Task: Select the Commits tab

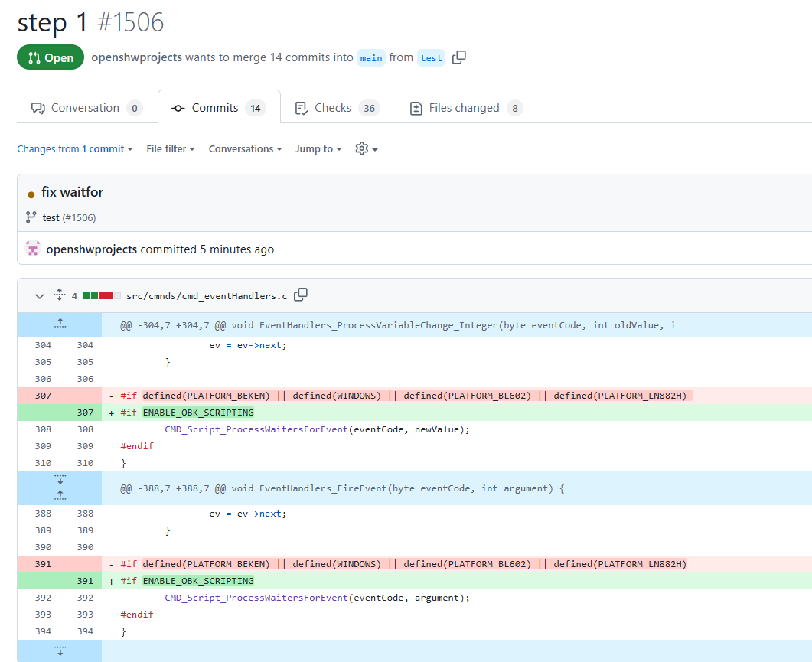Action: (x=219, y=108)
